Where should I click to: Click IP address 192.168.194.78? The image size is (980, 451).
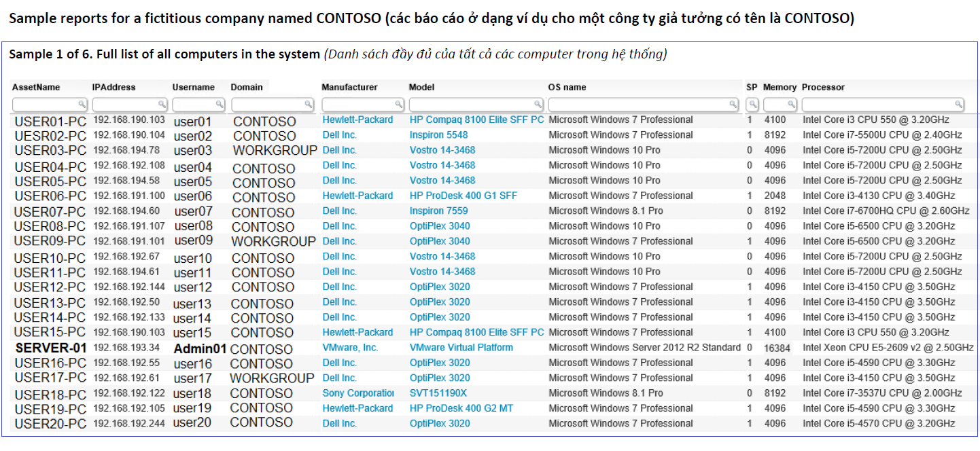click(126, 150)
